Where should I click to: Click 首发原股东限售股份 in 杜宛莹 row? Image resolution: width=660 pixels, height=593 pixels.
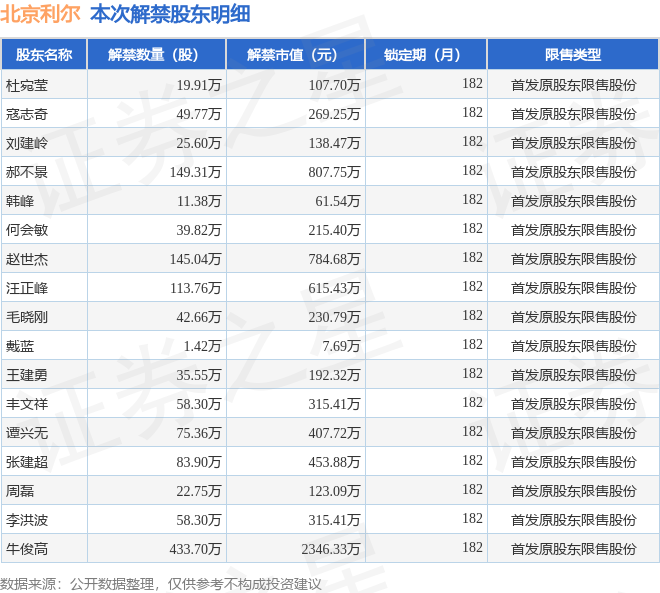click(573, 85)
